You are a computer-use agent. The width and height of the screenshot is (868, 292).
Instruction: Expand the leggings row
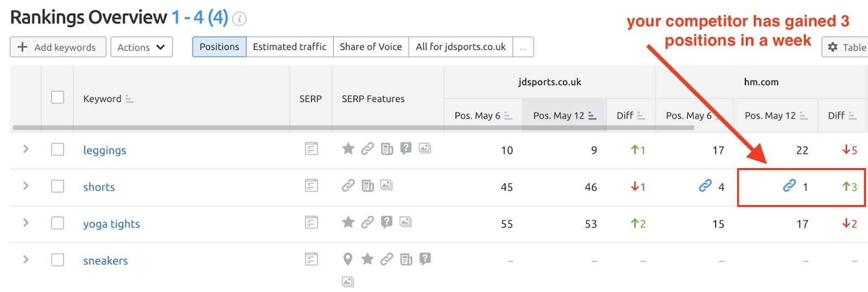coord(25,149)
